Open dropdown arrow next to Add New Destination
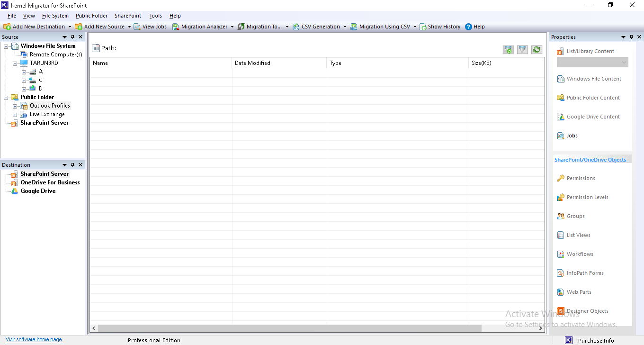 point(70,27)
